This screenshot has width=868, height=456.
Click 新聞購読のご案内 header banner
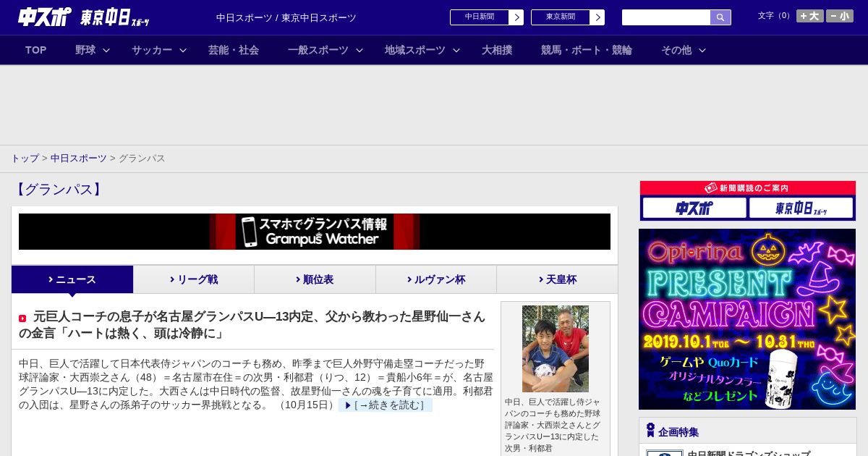tap(748, 188)
